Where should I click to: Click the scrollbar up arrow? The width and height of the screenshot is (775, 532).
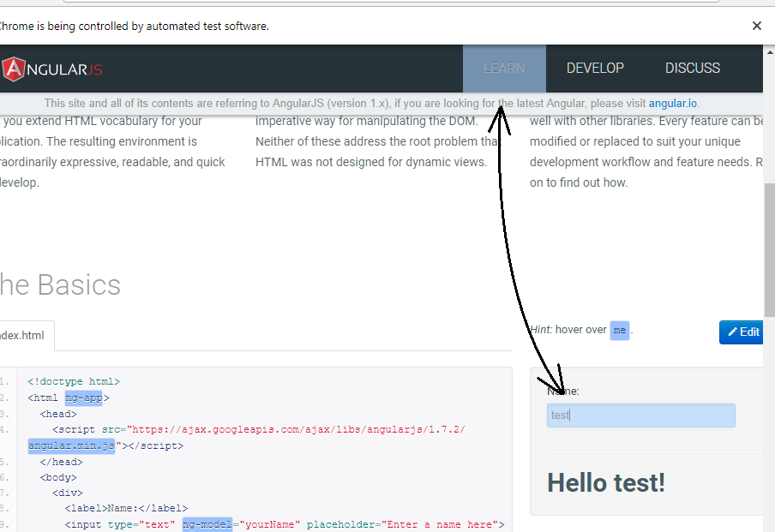(x=769, y=51)
